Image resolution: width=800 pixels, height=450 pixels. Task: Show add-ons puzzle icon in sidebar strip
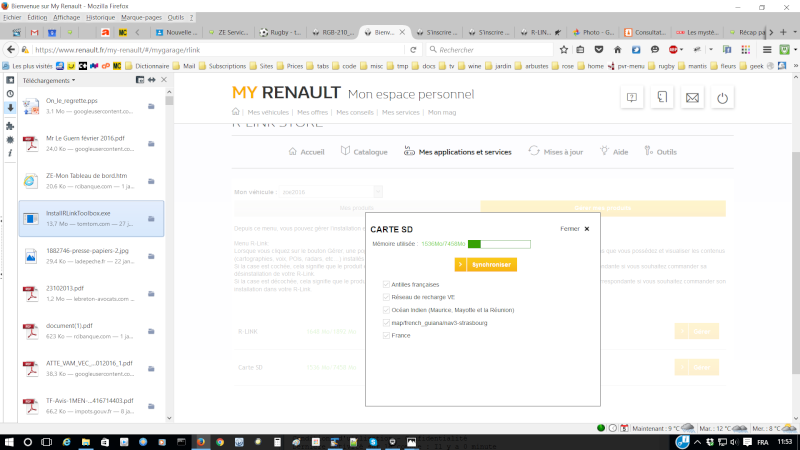pos(10,126)
